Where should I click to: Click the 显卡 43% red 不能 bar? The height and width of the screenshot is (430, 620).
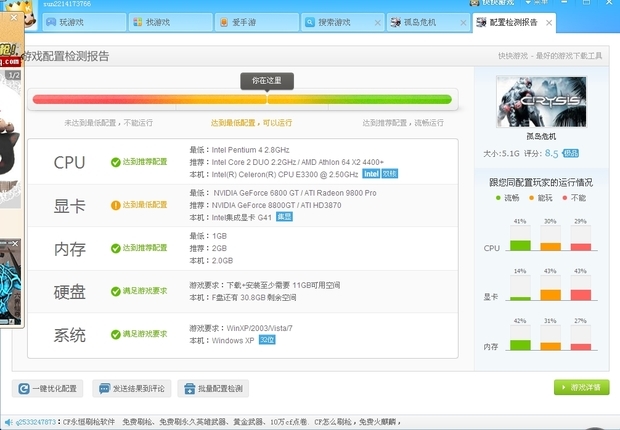coord(580,295)
